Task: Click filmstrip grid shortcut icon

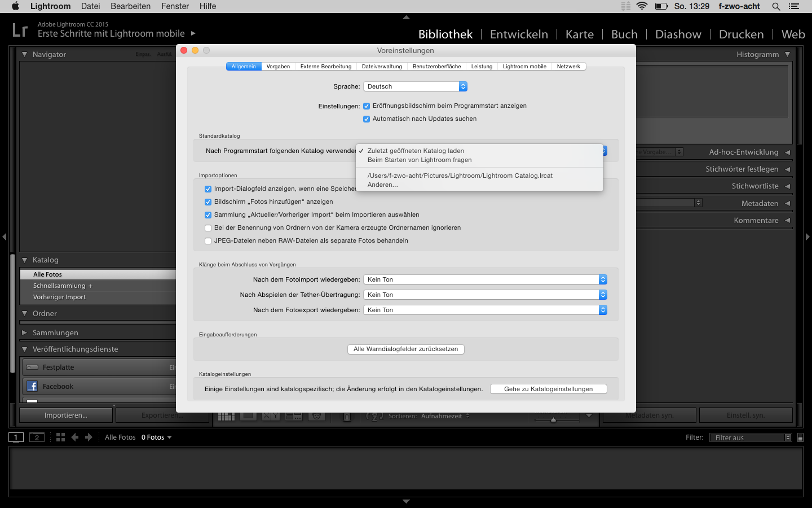Action: pos(60,437)
